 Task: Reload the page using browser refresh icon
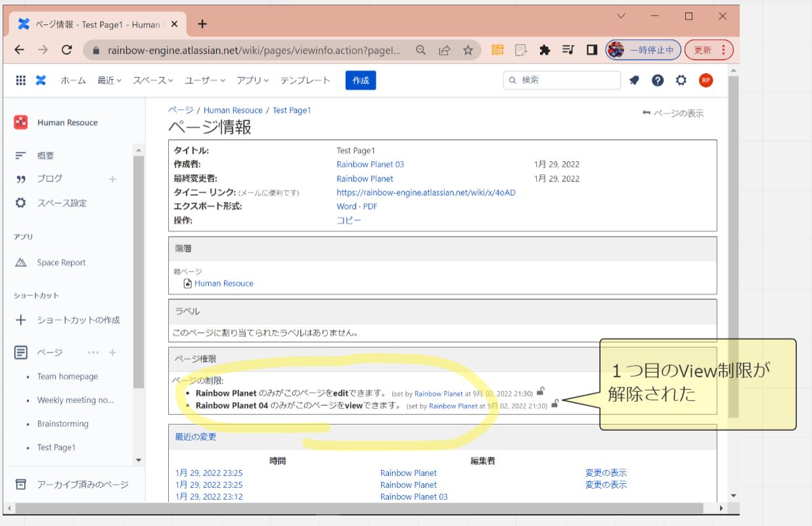coord(66,50)
